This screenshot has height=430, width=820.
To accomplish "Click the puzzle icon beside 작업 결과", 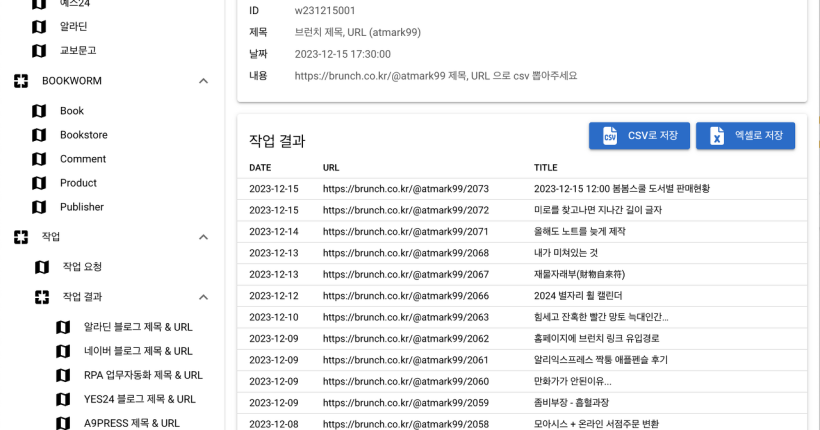I will click(42, 297).
